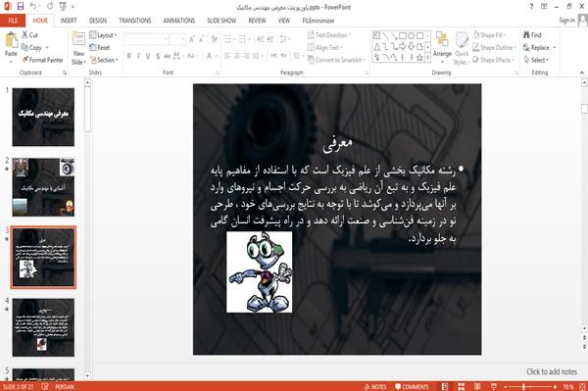Switch to DESIGN tab
Viewport: 588px width, 391px height.
click(x=98, y=21)
